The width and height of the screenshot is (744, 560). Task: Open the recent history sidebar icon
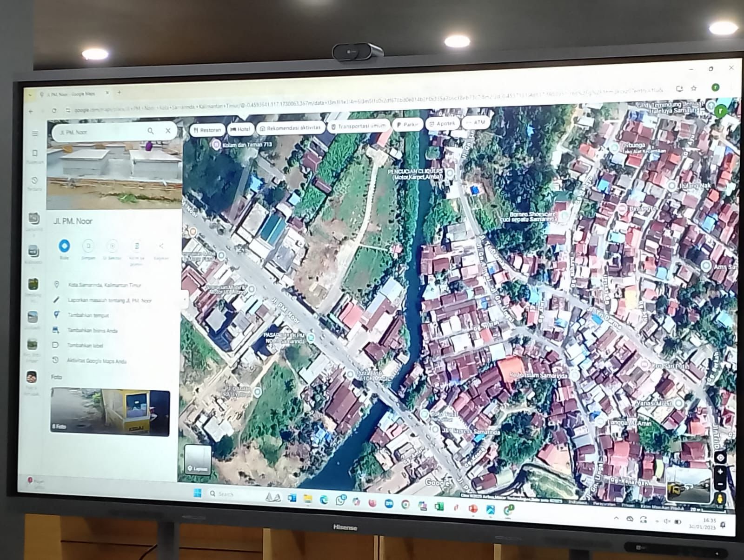(34, 180)
